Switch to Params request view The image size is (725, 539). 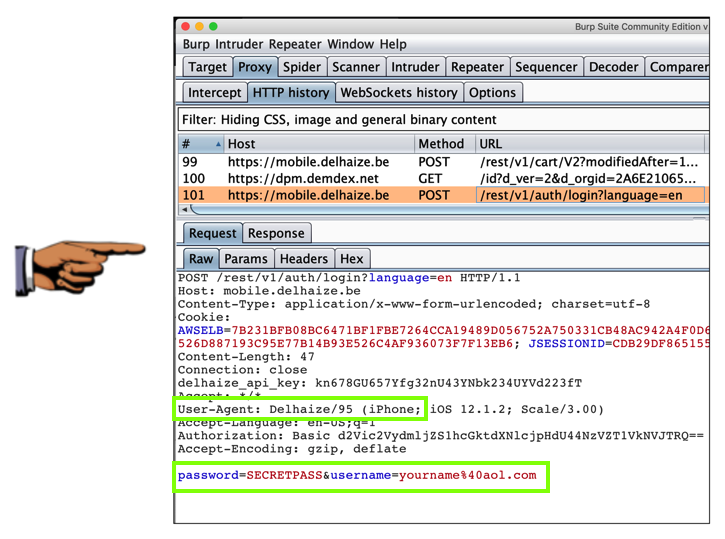[x=246, y=259]
